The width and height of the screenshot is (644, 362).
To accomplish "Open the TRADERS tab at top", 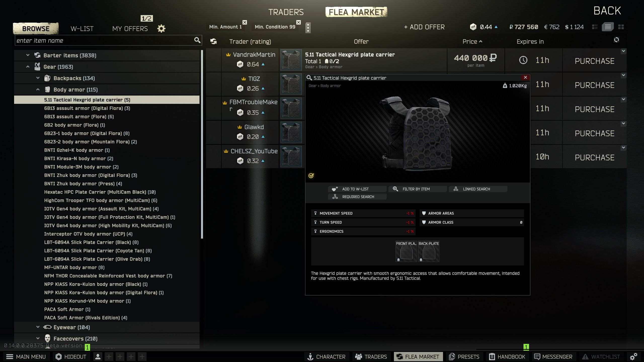I will [x=286, y=12].
